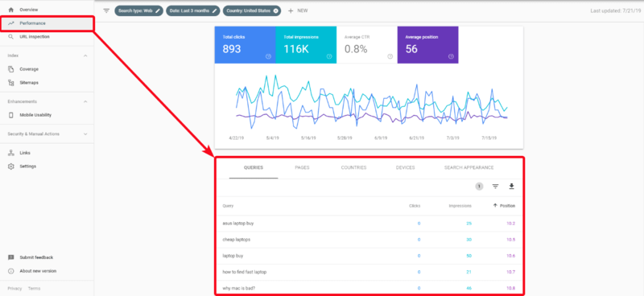Collapse the Index section chevron
The height and width of the screenshot is (296, 644).
coord(85,55)
